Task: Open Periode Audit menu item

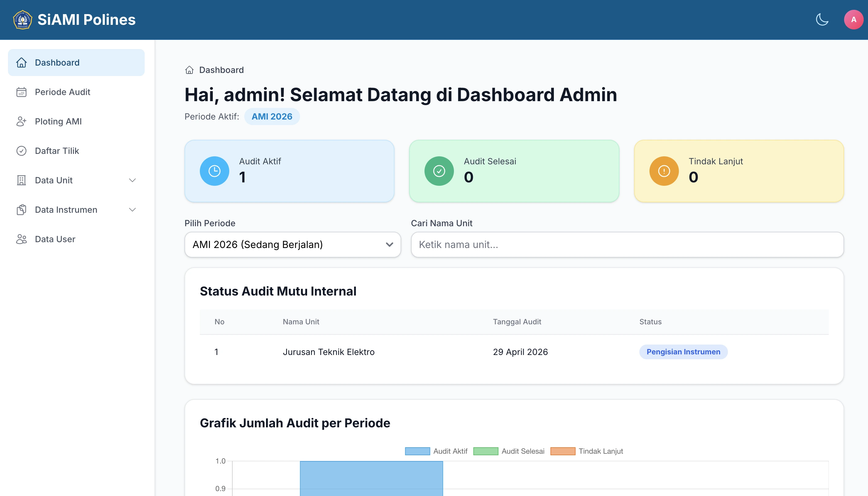Action: pos(76,92)
